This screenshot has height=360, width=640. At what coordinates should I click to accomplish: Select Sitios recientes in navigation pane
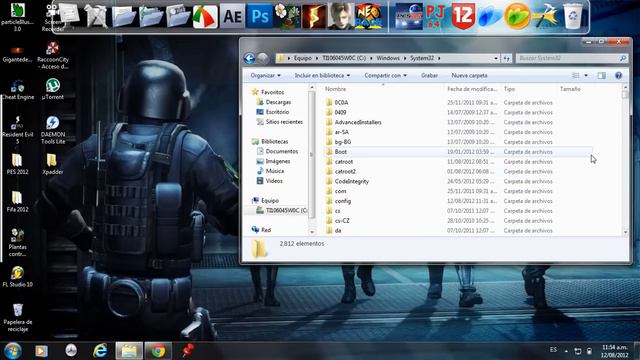pyautogui.click(x=284, y=122)
